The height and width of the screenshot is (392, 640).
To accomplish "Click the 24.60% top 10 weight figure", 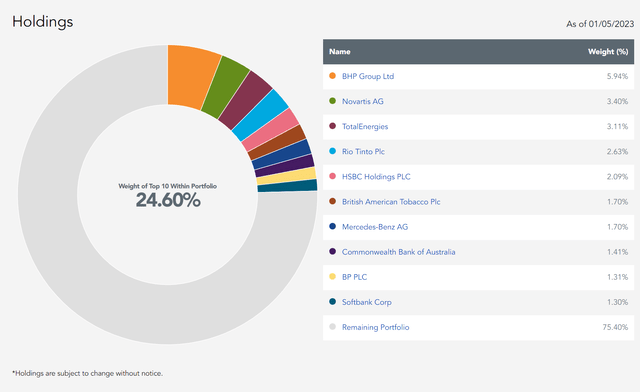I will (x=168, y=200).
